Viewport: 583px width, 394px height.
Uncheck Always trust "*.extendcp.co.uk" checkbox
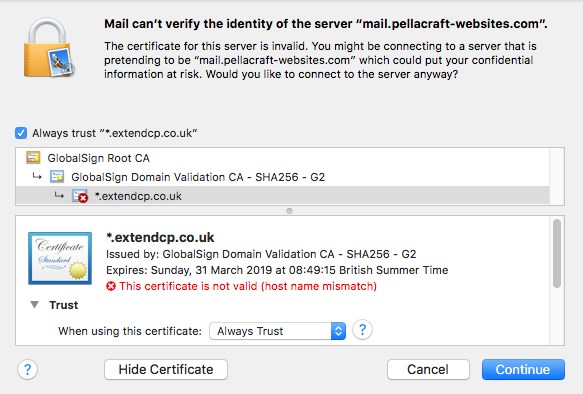point(21,133)
